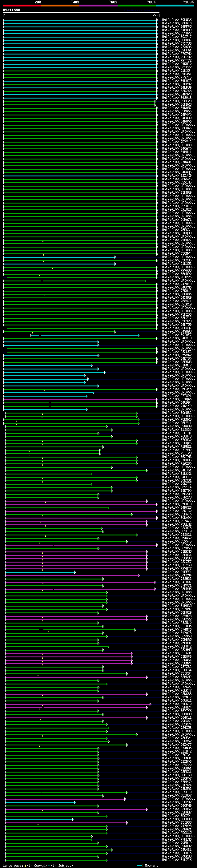Viewport: 197px width, 868px height.
Task: Select label UniRef100_C6KT59
Action: [x=177, y=325]
